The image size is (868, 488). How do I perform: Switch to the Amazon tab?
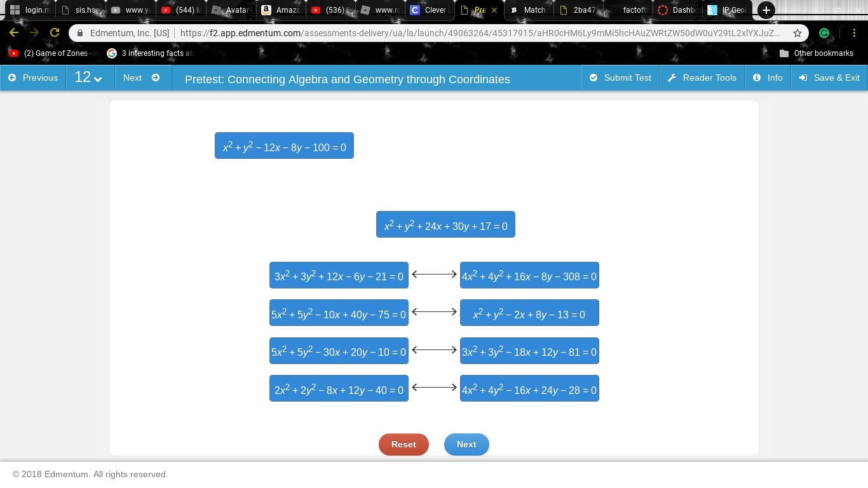click(280, 10)
